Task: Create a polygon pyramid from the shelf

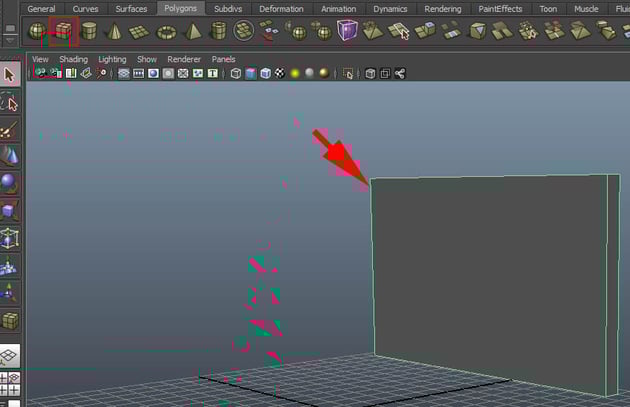Action: 193,31
